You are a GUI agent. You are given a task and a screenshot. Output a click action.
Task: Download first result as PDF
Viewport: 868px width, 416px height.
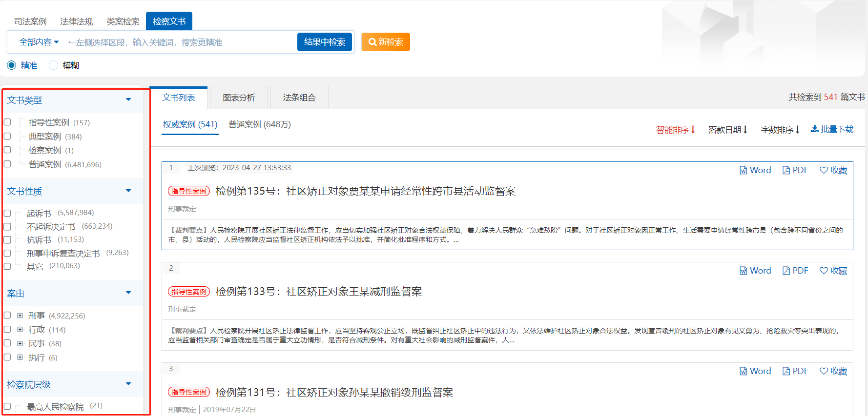click(x=795, y=170)
